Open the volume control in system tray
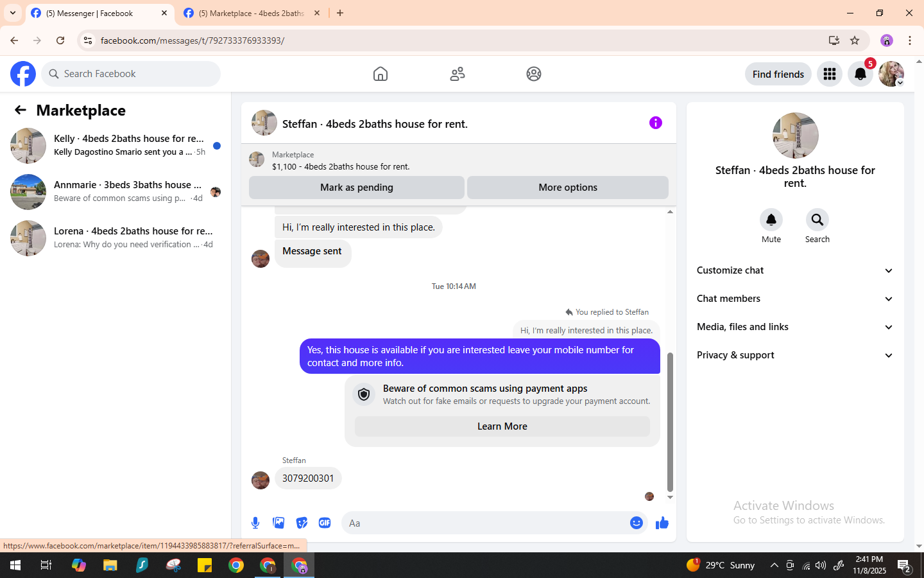This screenshot has width=924, height=578. pos(821,565)
